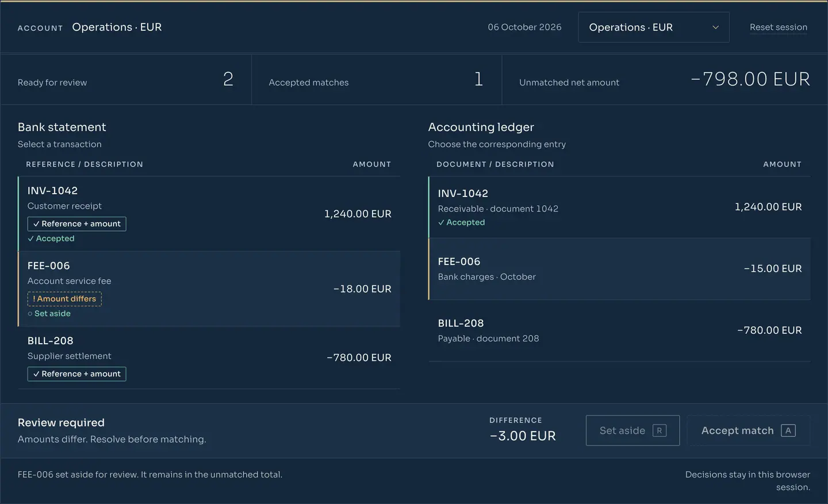Click the R shortcut key badge
Viewport: 828px width, 504px height.
tap(660, 430)
